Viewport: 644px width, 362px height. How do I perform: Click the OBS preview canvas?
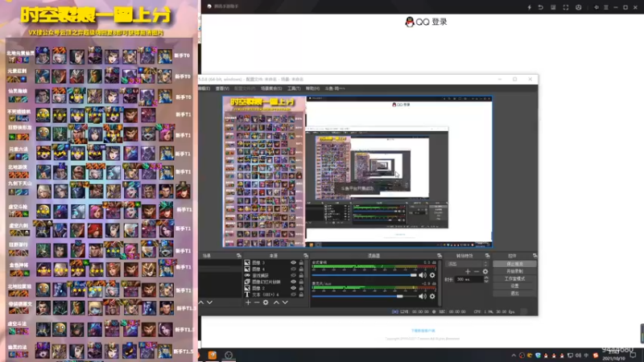pos(357,171)
